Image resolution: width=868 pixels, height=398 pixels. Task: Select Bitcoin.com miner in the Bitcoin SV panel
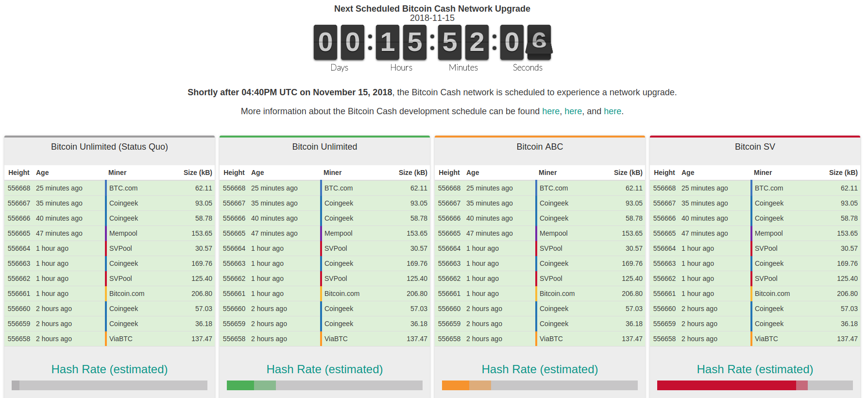coord(772,294)
